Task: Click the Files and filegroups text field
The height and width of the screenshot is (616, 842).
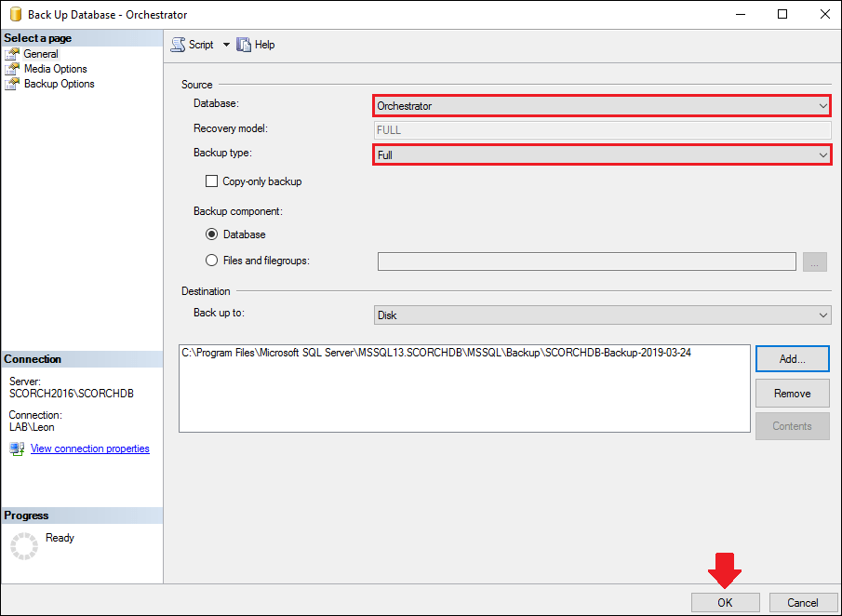Action: click(586, 261)
